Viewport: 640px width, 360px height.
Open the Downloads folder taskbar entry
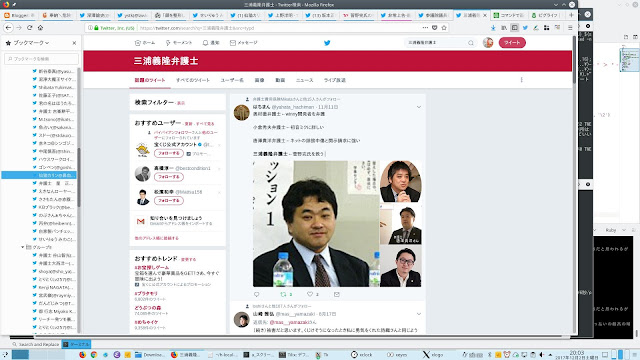coord(150,355)
